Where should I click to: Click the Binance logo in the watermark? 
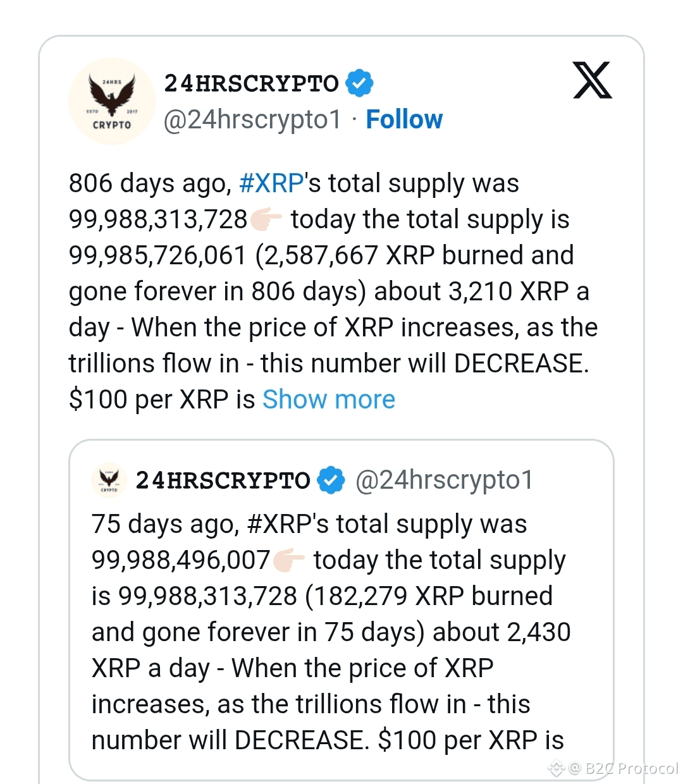(x=556, y=768)
